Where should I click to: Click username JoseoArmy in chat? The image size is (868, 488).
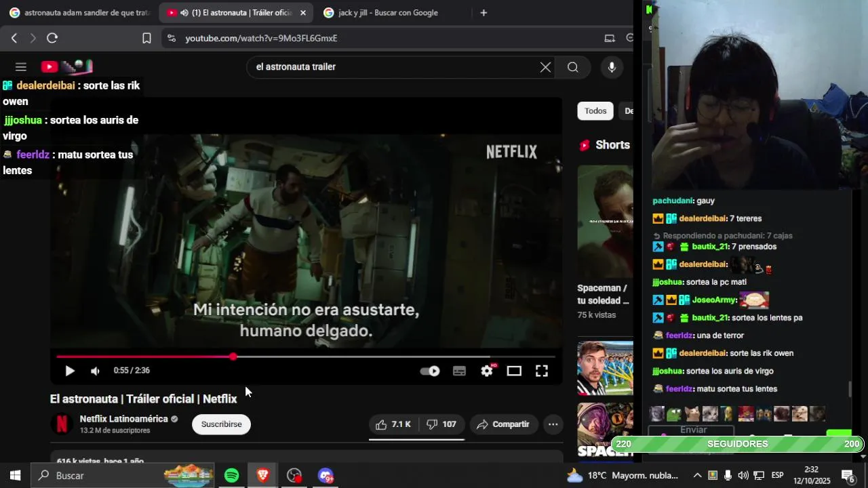click(x=714, y=300)
